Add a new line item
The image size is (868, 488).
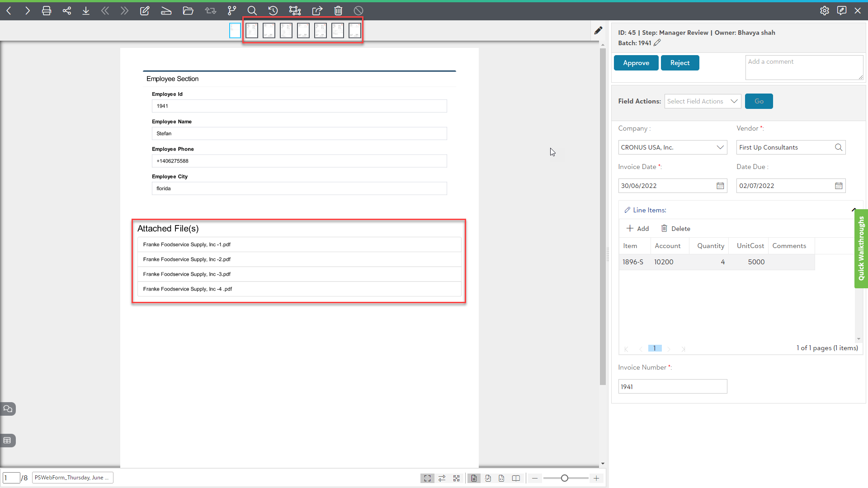637,229
